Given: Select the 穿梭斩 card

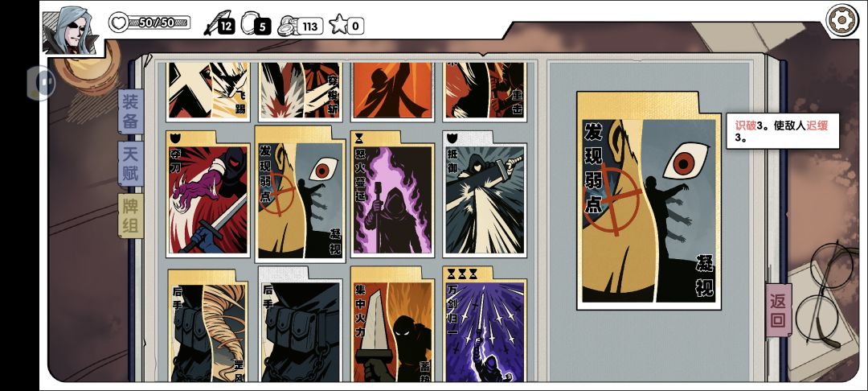Looking at the screenshot, I should pyautogui.click(x=300, y=91).
